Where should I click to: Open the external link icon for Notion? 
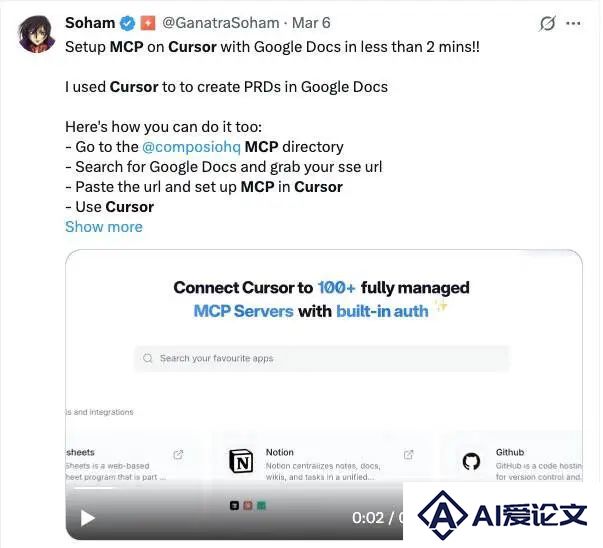click(408, 455)
